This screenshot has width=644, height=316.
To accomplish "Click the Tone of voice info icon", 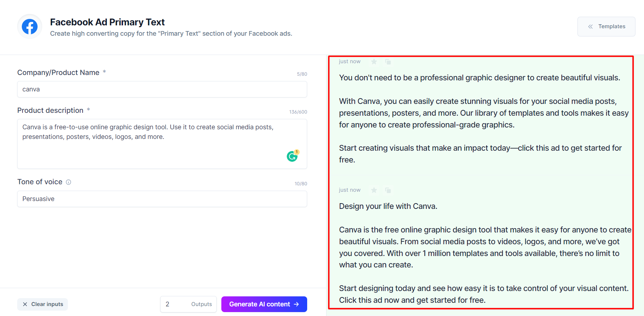I will click(x=69, y=182).
